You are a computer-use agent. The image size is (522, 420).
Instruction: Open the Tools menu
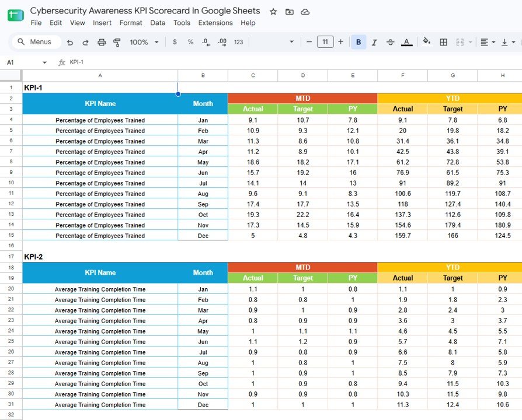click(x=182, y=23)
